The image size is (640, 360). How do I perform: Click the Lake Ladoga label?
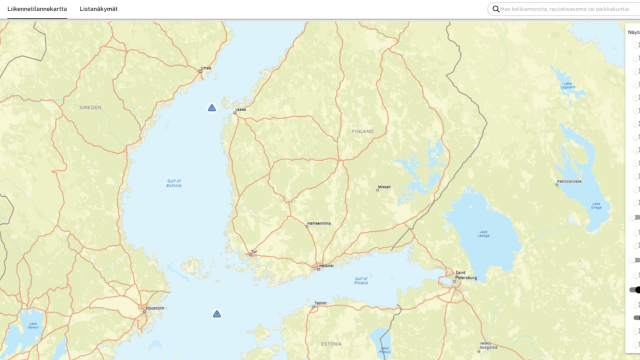(x=483, y=234)
